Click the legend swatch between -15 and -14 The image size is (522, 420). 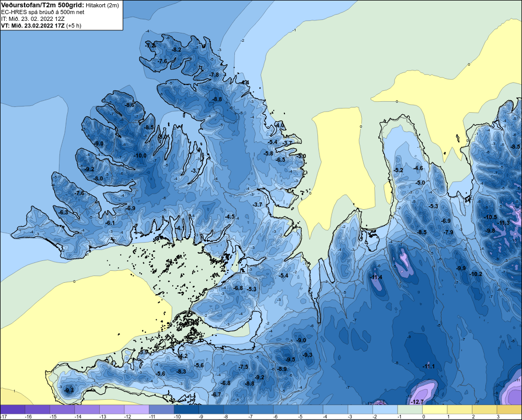point(62,410)
